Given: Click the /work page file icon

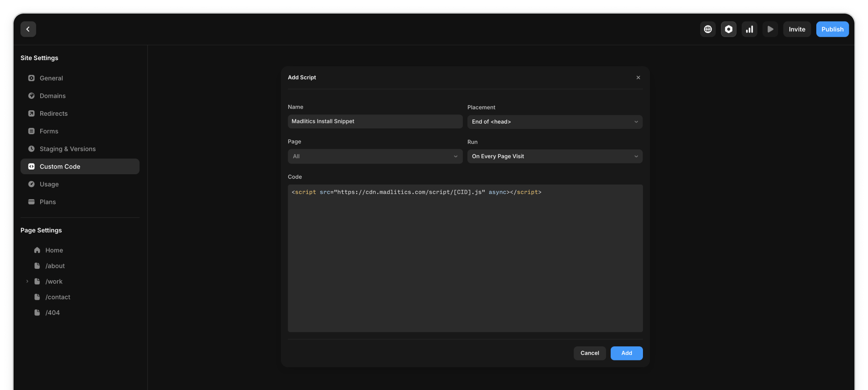Looking at the screenshot, I should point(37,281).
